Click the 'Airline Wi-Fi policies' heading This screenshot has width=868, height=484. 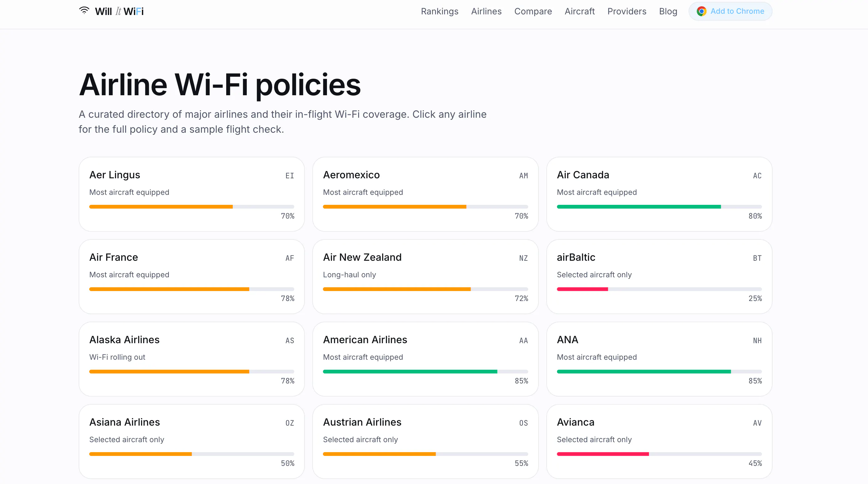coord(220,85)
